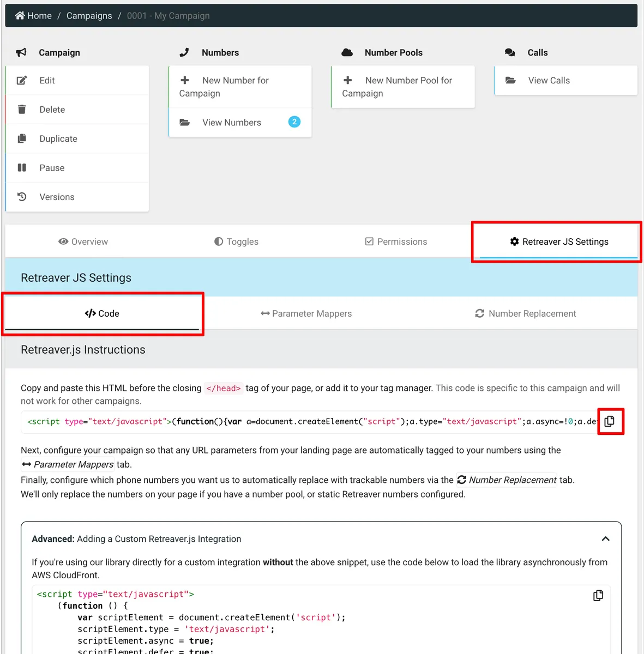Click plus icon for New Number

pos(185,80)
